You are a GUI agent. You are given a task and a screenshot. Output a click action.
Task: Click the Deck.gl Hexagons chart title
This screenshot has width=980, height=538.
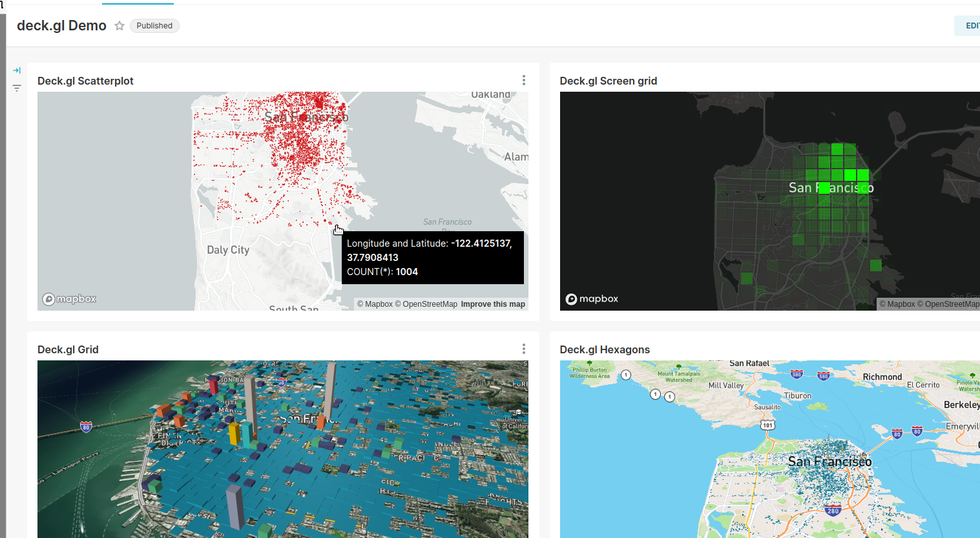pyautogui.click(x=605, y=349)
